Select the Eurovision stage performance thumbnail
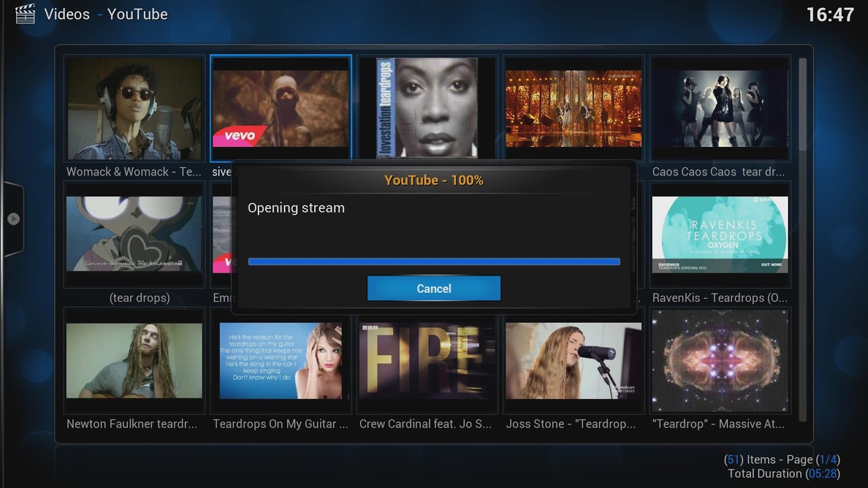 pyautogui.click(x=573, y=108)
